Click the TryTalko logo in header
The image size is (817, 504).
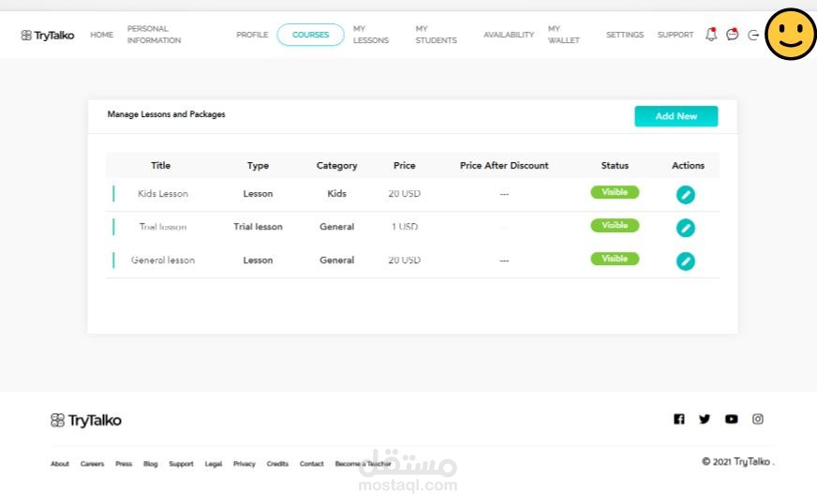click(x=48, y=35)
